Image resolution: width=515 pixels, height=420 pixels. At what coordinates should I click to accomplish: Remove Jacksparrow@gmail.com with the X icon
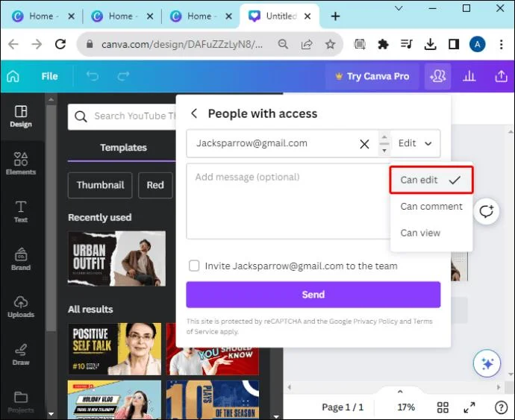[x=364, y=144]
